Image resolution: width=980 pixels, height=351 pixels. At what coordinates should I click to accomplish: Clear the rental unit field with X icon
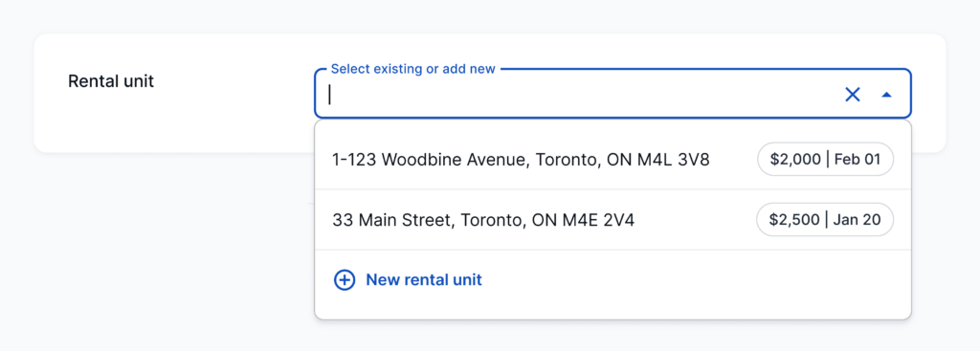(x=853, y=95)
